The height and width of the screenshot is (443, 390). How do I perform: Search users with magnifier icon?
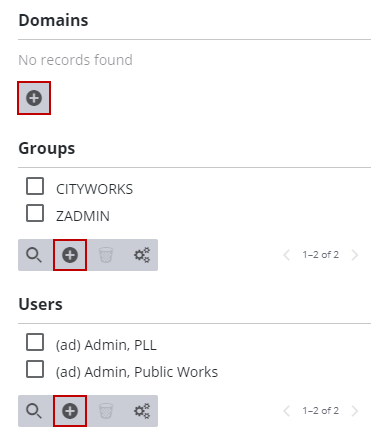coord(34,411)
